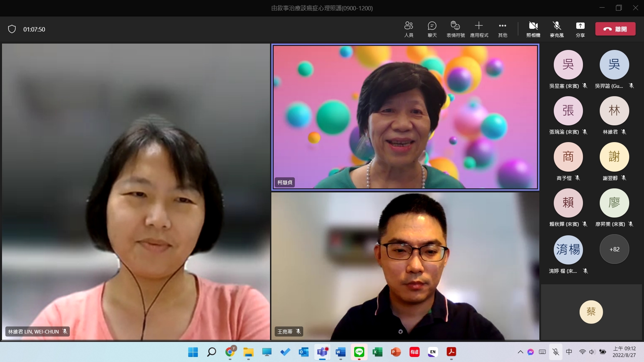Unmute the 麥克風 microphone
The image size is (644, 362).
(x=557, y=29)
